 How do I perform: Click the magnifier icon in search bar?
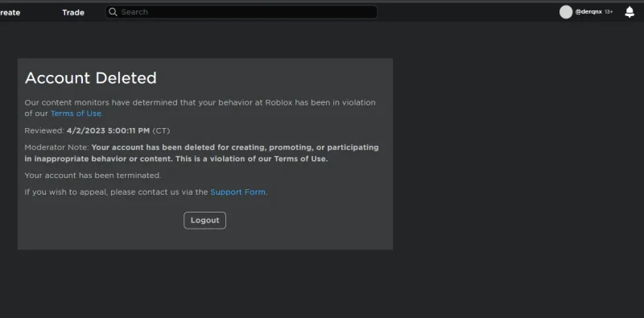pos(113,12)
